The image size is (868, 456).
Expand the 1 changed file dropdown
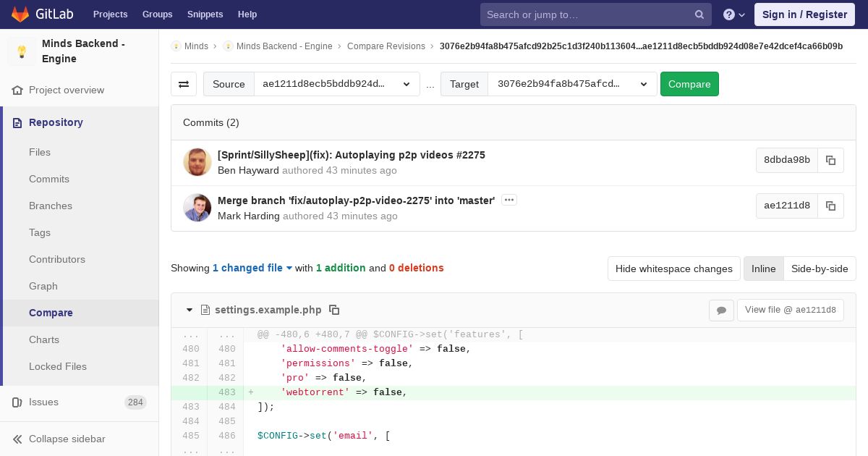tap(252, 268)
